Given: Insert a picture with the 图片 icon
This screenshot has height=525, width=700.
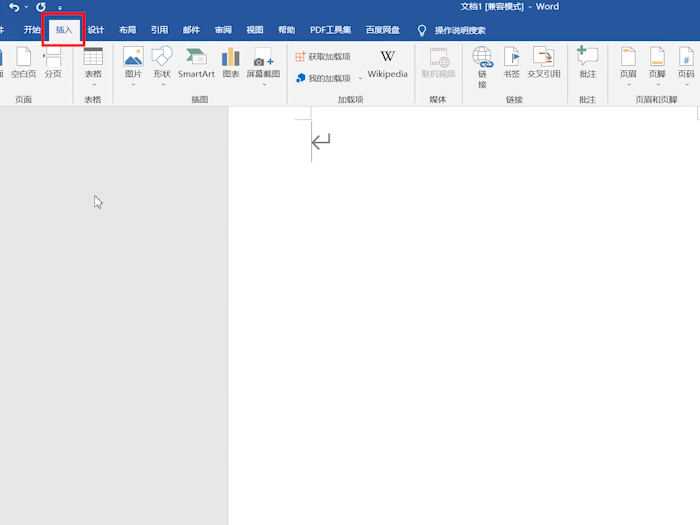Looking at the screenshot, I should [x=133, y=62].
